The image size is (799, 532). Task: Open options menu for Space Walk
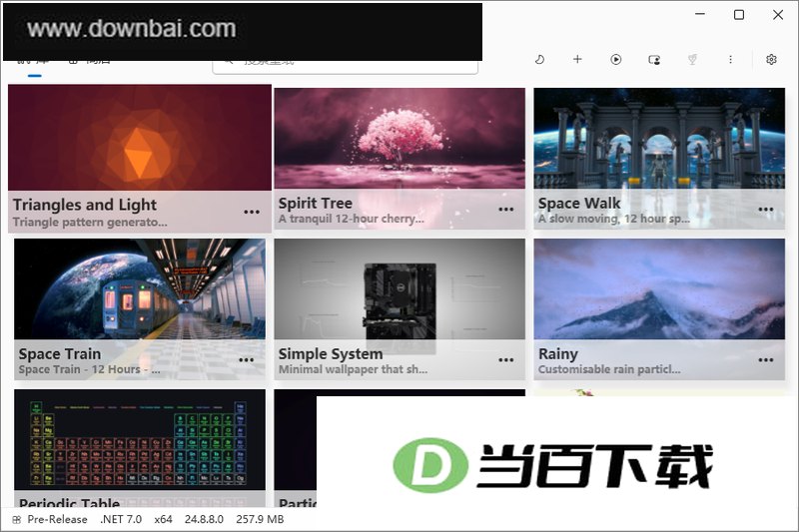click(766, 210)
